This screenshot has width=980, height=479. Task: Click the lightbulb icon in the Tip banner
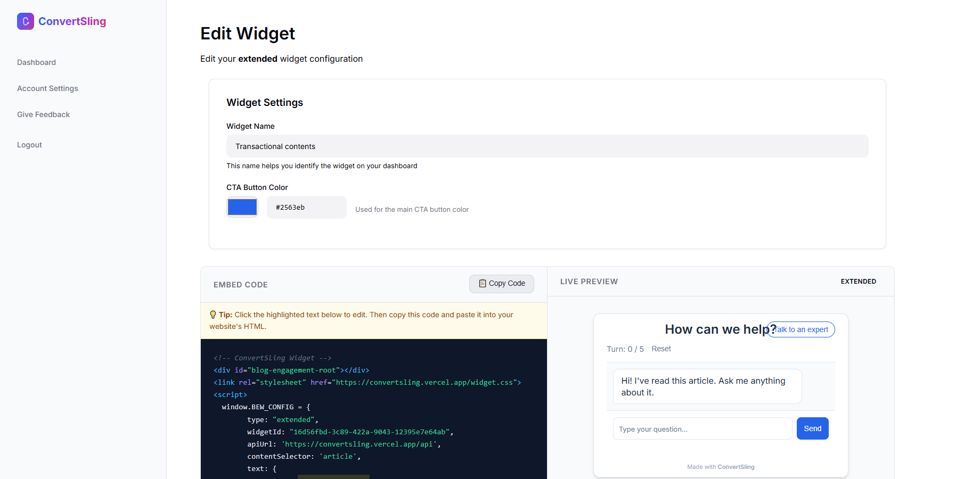(x=214, y=314)
